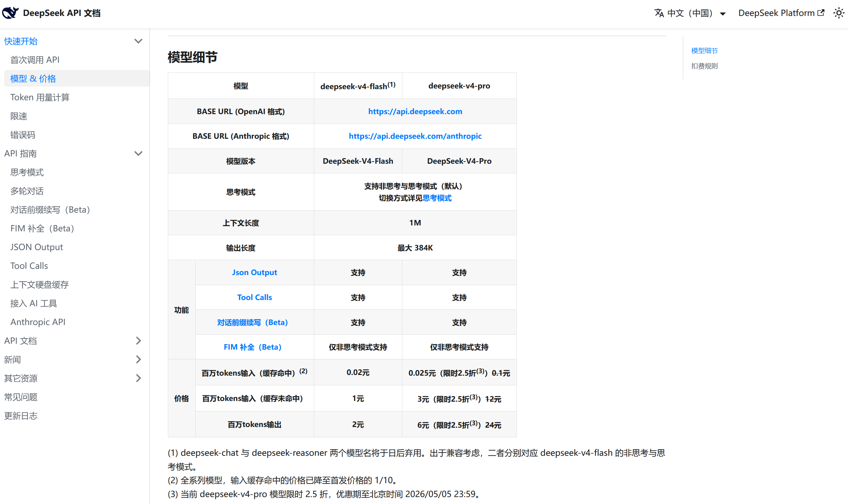Collapse the API 指南 section chevron

138,154
